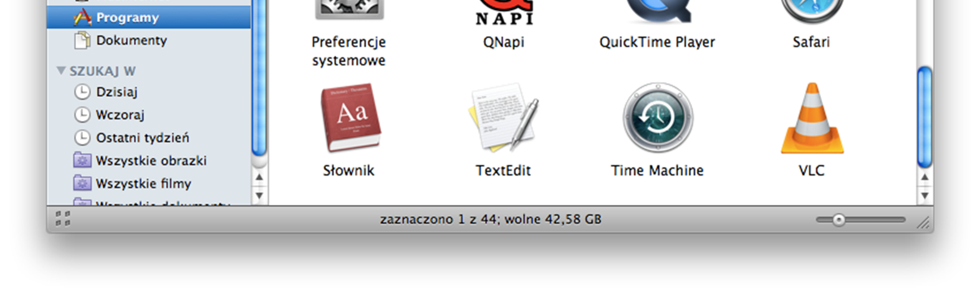This screenshot has width=980, height=297.
Task: Open the Time Machine app icon
Action: click(x=658, y=118)
